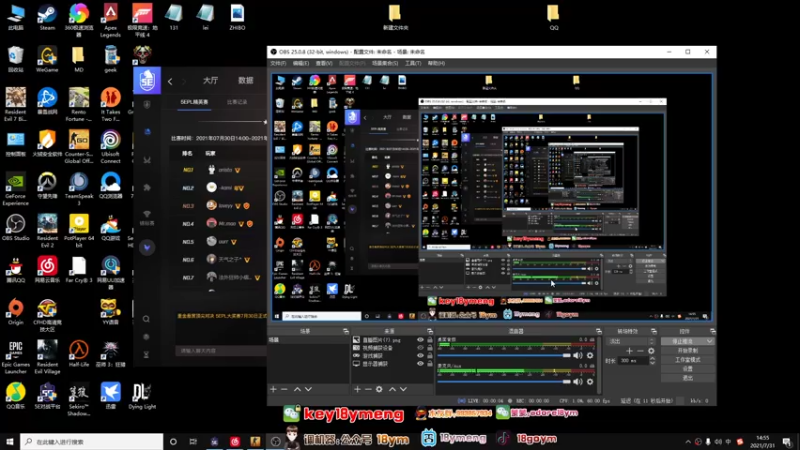This screenshot has width=800, height=450.
Task: Remove the selected scene in OBS
Action: [285, 389]
